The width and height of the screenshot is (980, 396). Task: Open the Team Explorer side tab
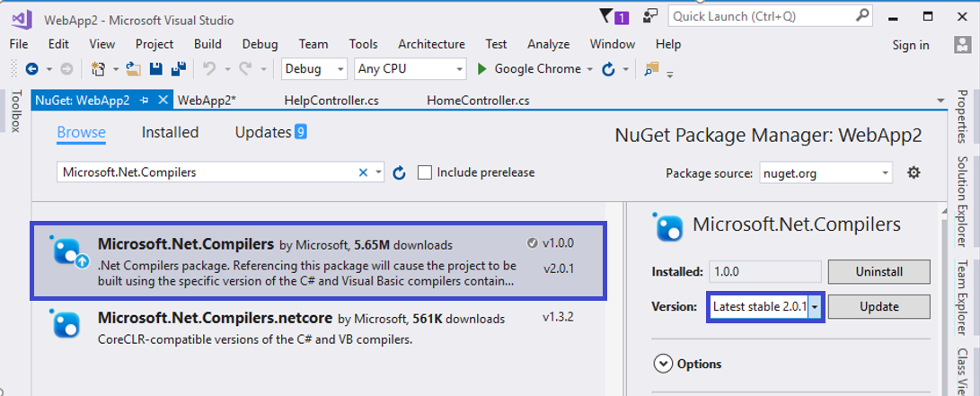coord(962,298)
